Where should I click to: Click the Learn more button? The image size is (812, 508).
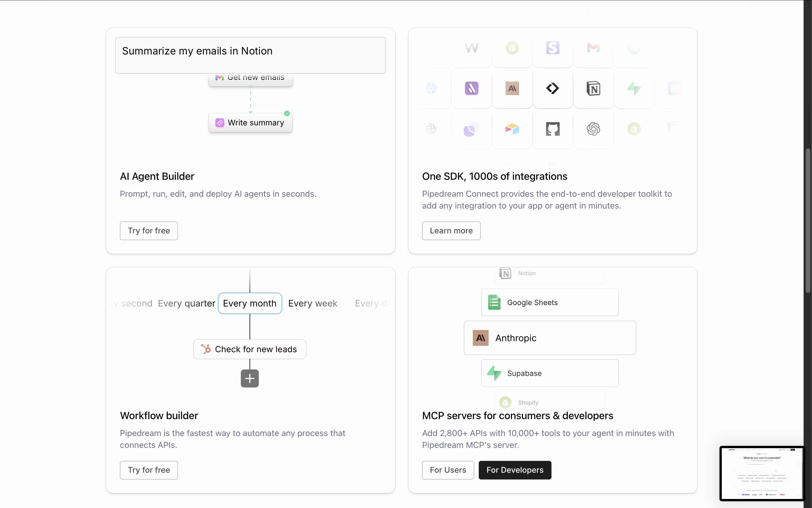(x=451, y=231)
